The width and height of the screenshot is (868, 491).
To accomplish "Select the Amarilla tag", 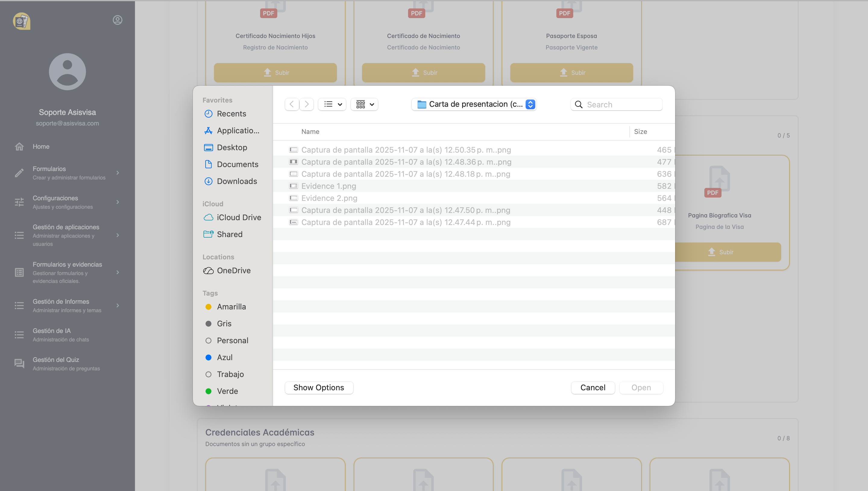I will tap(231, 306).
